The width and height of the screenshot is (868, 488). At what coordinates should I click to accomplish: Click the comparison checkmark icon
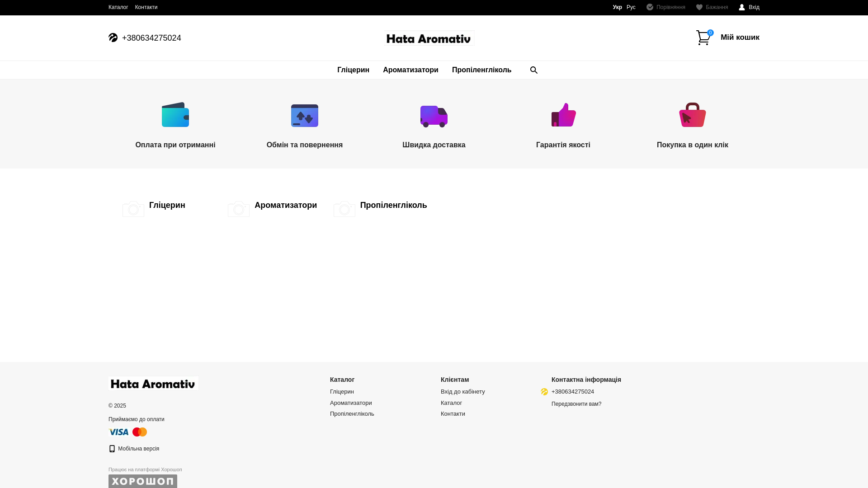point(650,7)
